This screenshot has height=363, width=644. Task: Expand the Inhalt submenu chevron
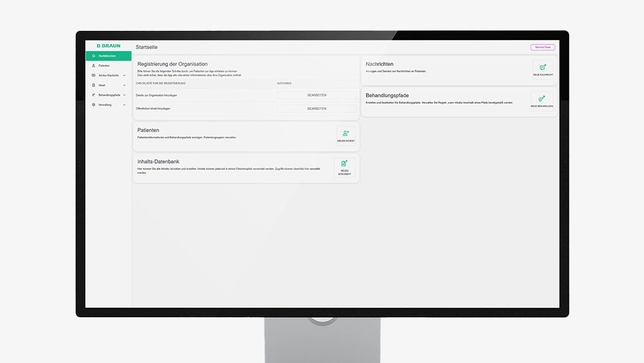tap(124, 86)
